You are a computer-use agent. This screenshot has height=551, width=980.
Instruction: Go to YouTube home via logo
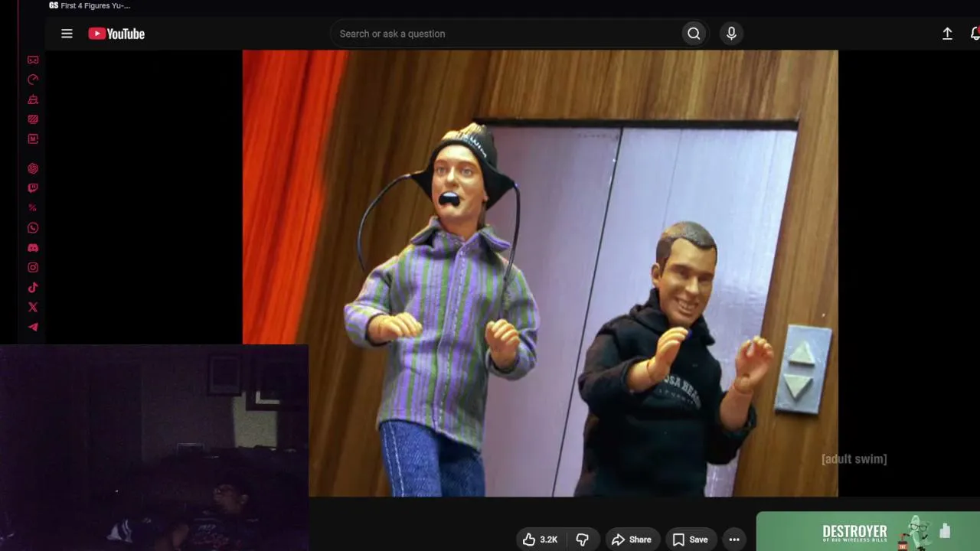click(116, 34)
